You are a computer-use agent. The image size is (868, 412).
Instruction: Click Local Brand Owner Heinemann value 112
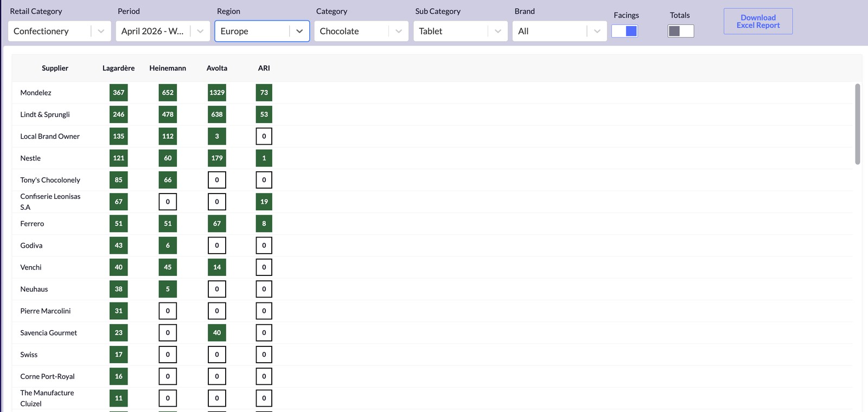(x=168, y=137)
